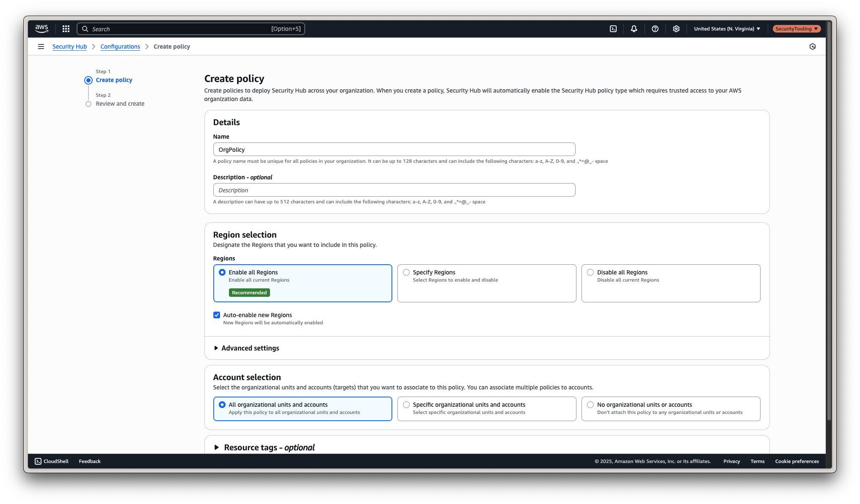Viewport: 860px width, 504px height.
Task: Expand Resource tags optional section
Action: coord(265,447)
